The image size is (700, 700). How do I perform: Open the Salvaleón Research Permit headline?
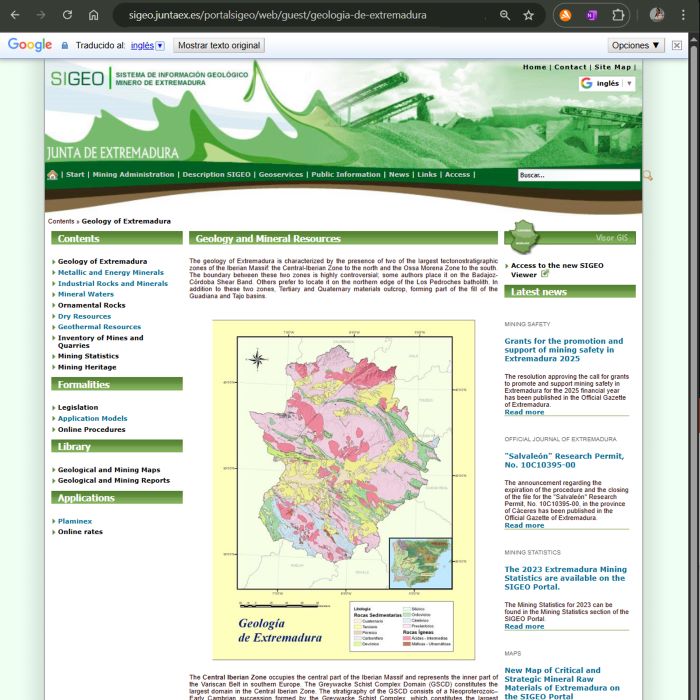click(x=564, y=460)
